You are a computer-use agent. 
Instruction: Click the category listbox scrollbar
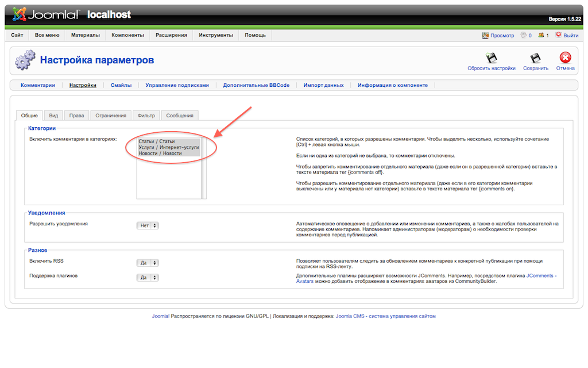coord(204,167)
